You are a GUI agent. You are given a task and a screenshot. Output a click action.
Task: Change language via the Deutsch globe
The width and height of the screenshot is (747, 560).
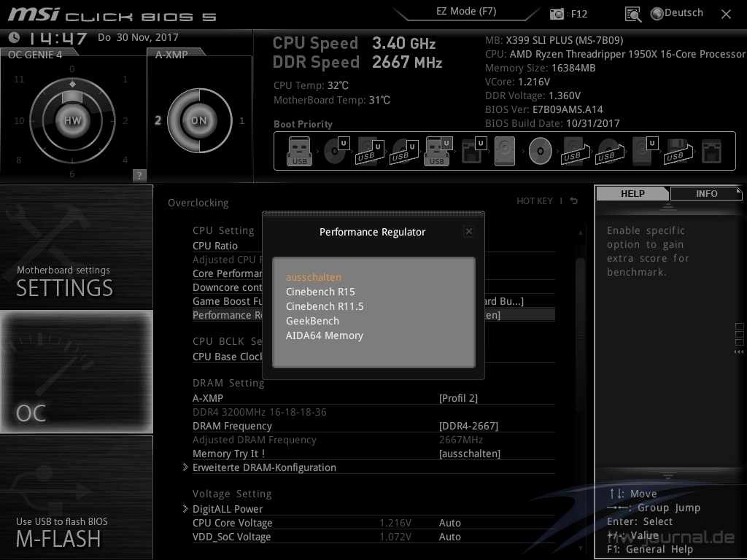click(x=677, y=13)
